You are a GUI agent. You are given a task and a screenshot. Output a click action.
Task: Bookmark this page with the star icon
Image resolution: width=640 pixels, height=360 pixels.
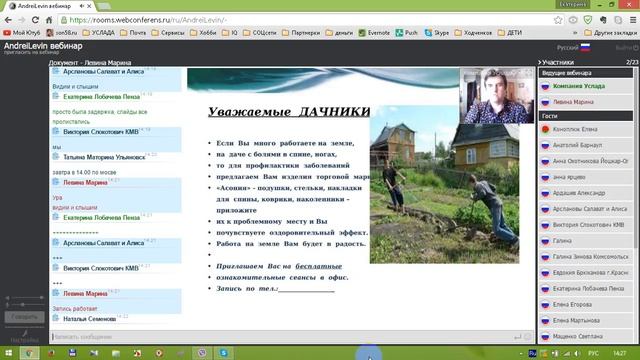tap(558, 20)
